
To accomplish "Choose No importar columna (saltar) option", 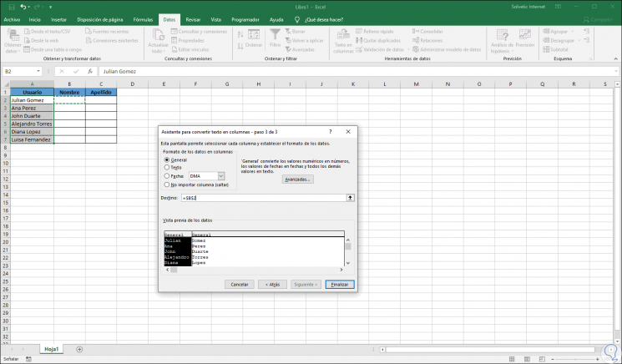I will coord(167,184).
